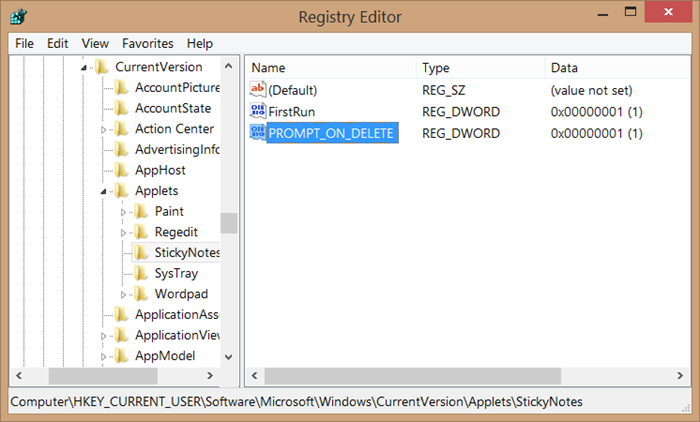700x422 pixels.
Task: Click the (Default) string value icon
Action: pos(258,90)
